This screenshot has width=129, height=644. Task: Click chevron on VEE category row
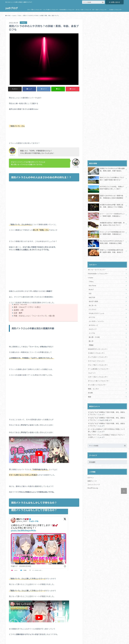(126, 293)
